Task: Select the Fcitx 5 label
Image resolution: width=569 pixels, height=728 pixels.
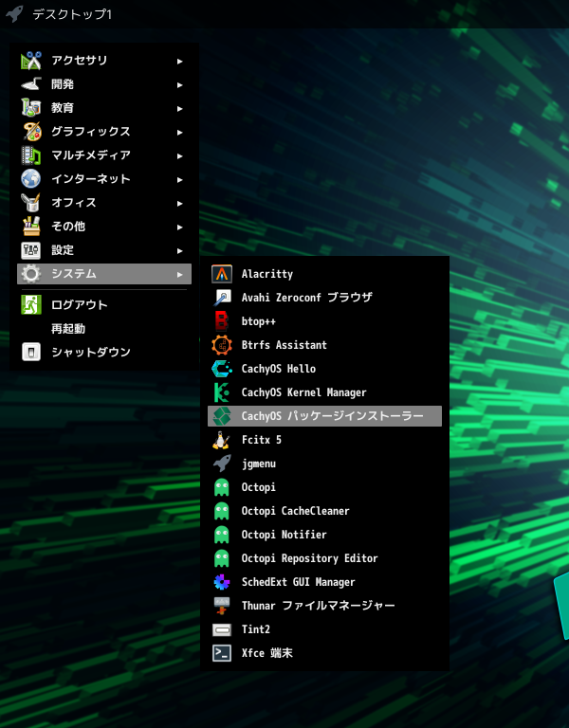Action: [x=262, y=440]
